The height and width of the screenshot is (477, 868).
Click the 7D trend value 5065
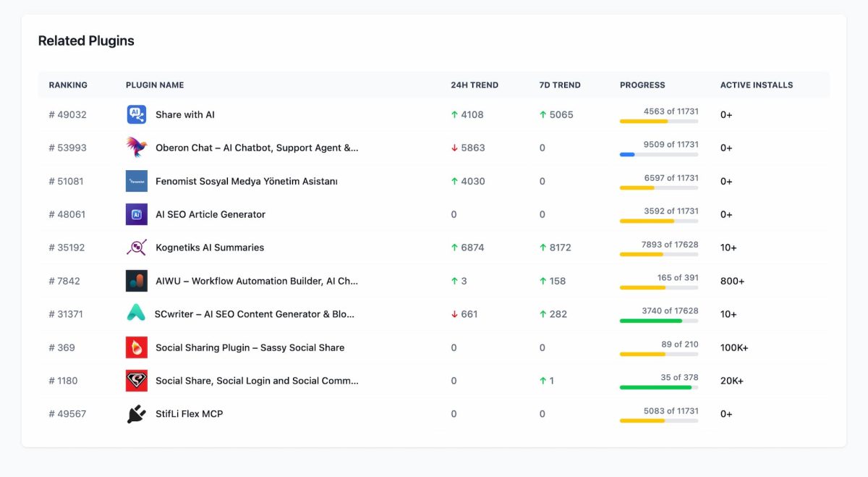(561, 114)
